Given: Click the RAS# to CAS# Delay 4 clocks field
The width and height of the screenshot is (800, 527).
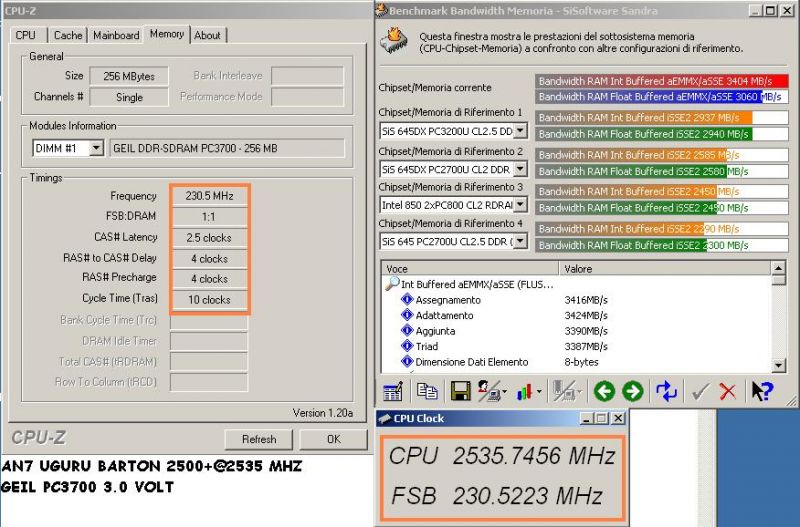Looking at the screenshot, I should [209, 259].
